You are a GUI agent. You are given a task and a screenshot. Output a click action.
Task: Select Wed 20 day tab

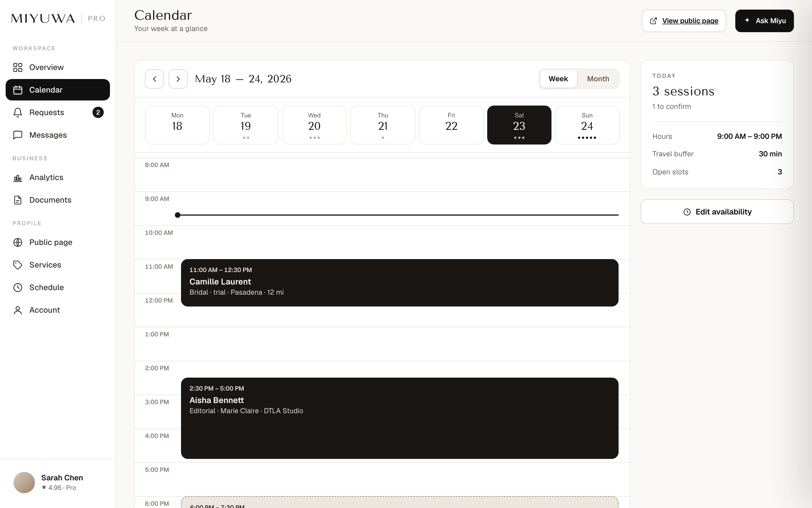(x=314, y=125)
